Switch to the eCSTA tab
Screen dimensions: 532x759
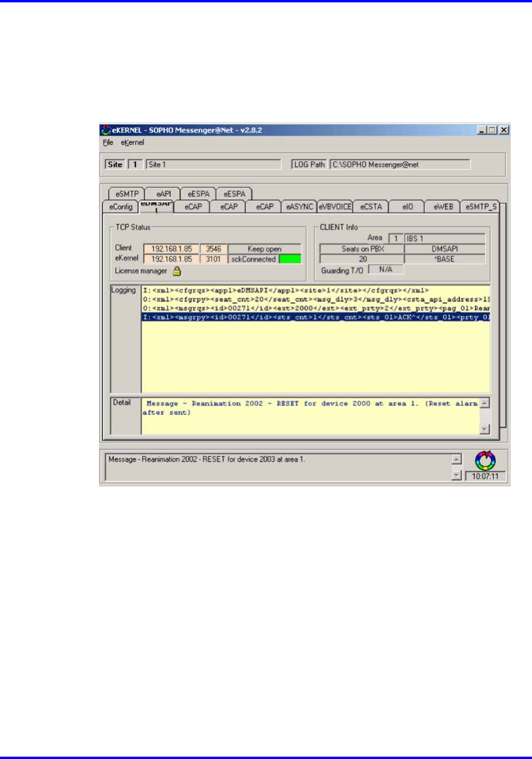(x=371, y=207)
